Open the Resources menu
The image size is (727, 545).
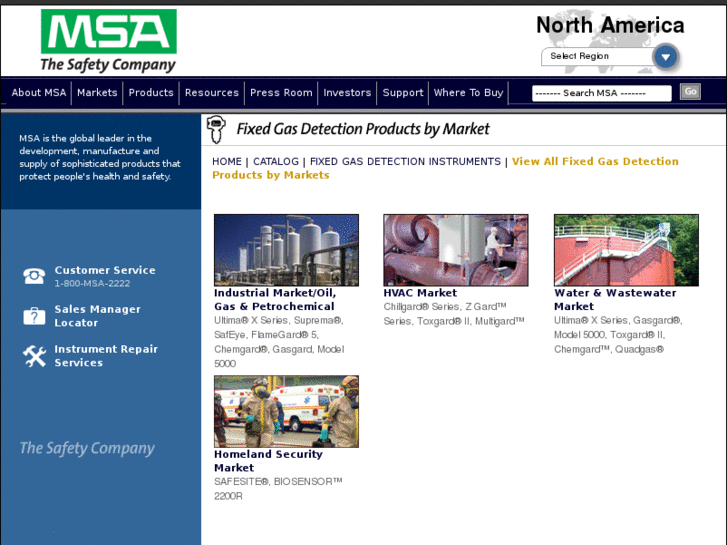(211, 93)
